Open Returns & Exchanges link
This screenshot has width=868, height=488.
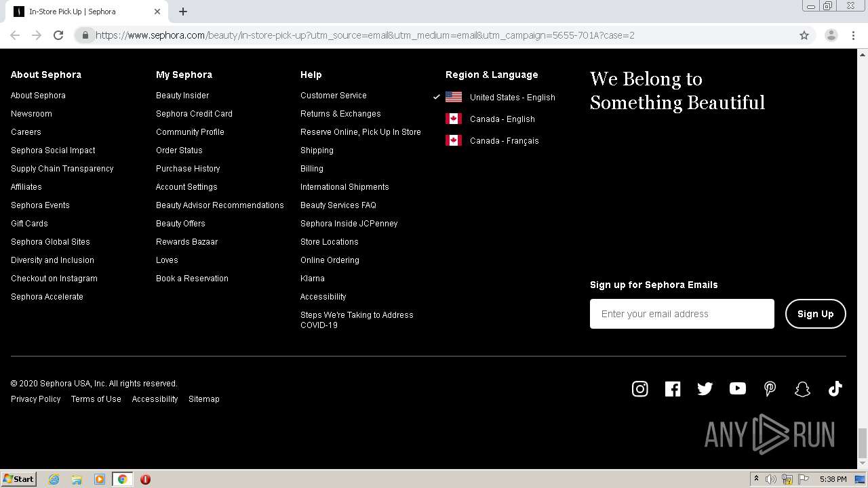(340, 114)
